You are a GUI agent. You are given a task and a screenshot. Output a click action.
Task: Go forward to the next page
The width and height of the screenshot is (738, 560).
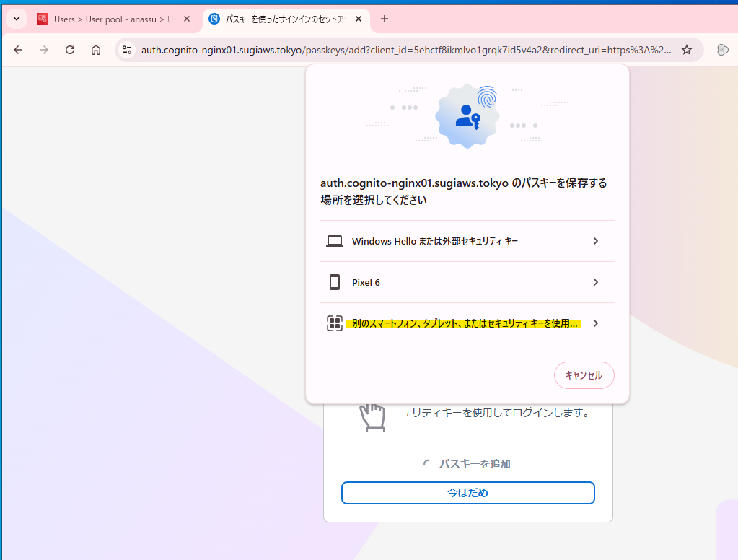coord(44,50)
